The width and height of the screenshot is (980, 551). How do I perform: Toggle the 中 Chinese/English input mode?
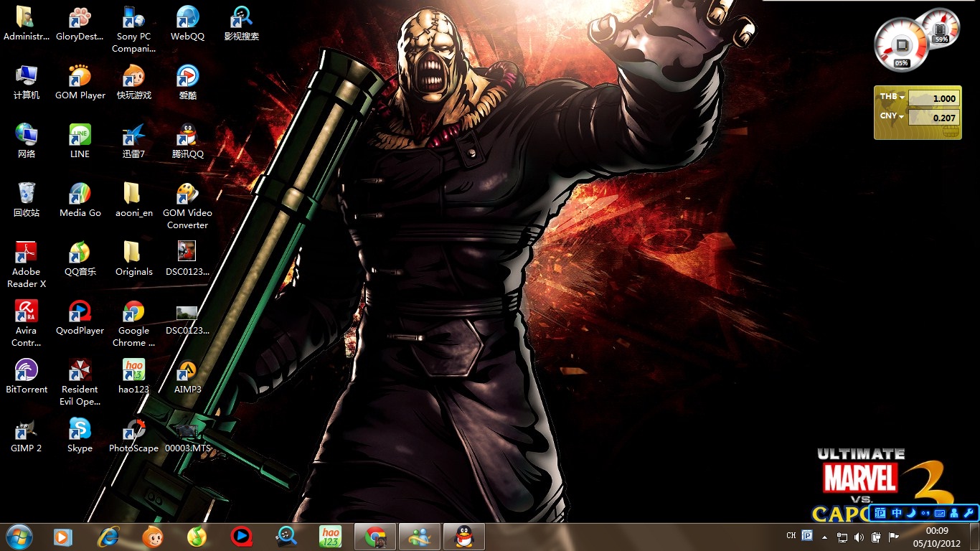click(897, 513)
